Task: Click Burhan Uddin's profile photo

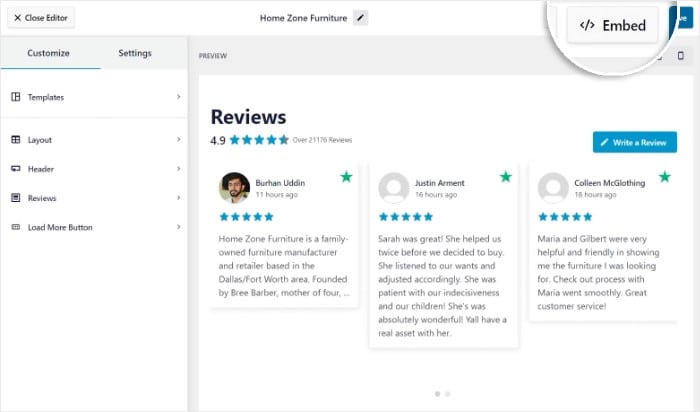Action: 234,187
